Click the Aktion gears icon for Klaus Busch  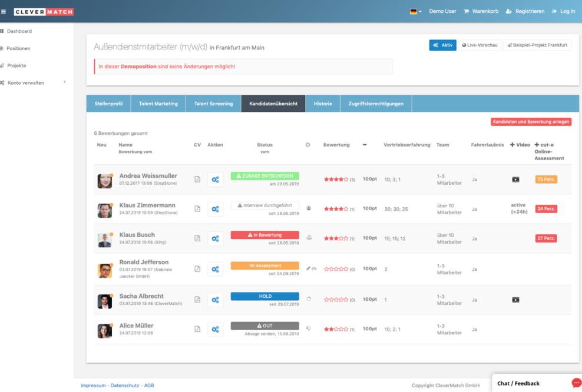coord(216,238)
